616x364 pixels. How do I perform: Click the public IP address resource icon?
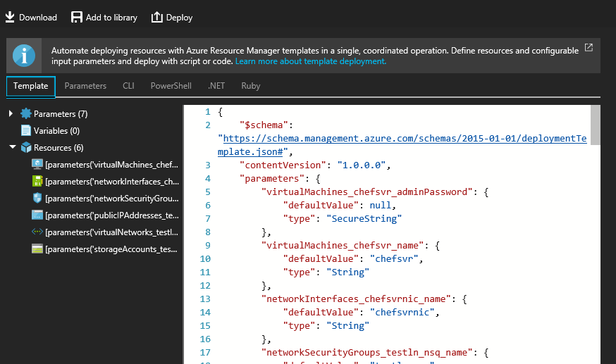[x=37, y=215]
